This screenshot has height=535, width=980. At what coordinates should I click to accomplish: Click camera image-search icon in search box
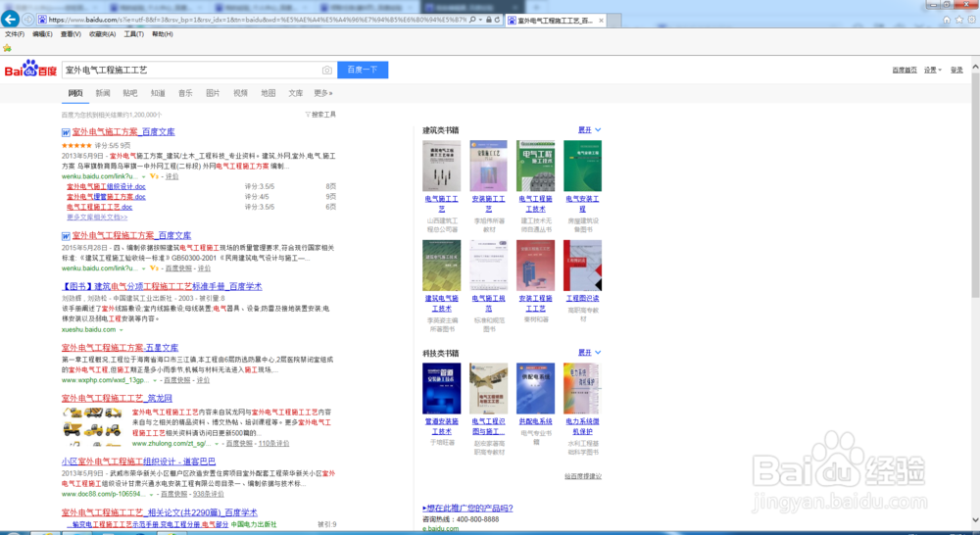[x=327, y=70]
